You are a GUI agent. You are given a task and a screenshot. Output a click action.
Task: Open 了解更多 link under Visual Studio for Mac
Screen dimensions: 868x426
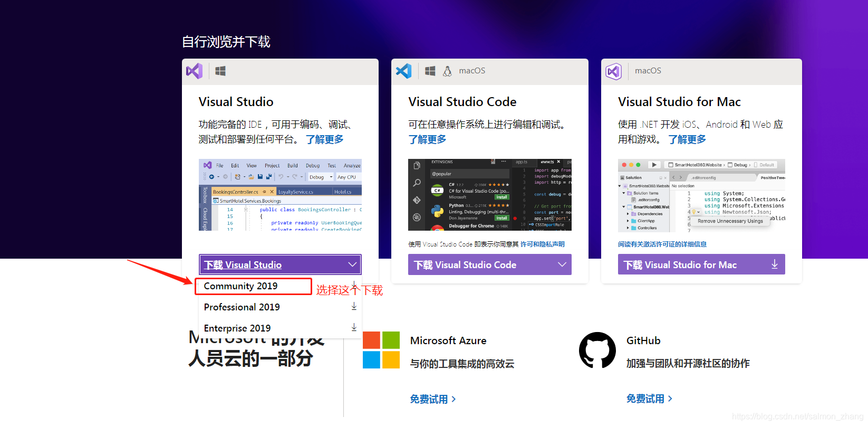pos(687,139)
